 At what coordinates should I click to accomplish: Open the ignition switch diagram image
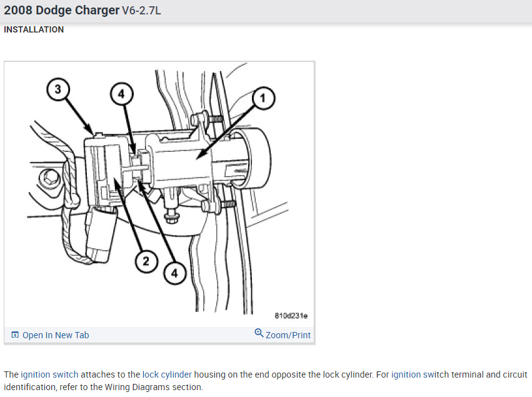(x=159, y=193)
